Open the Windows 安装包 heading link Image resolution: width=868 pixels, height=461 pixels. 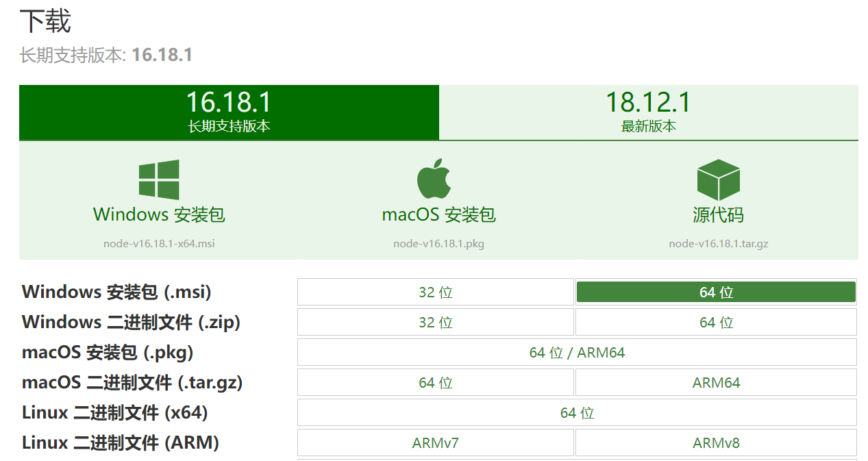(159, 214)
